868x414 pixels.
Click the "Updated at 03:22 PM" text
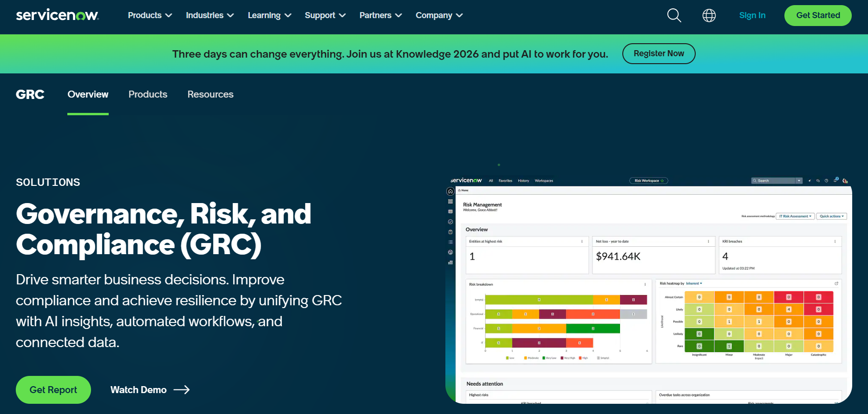[x=738, y=268]
